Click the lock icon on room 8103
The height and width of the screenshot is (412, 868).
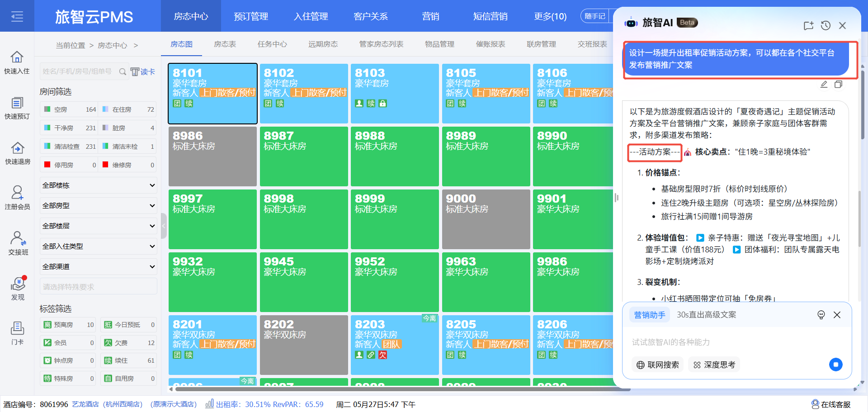coord(383,104)
